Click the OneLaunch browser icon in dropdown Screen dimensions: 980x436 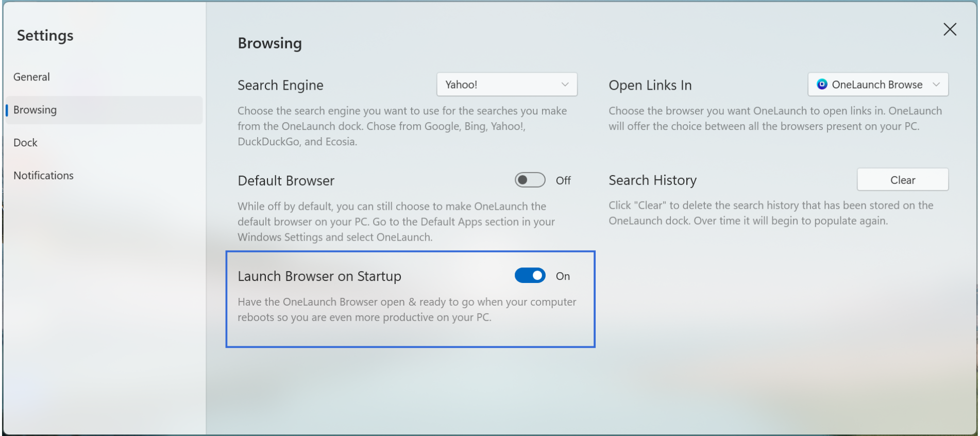[822, 84]
